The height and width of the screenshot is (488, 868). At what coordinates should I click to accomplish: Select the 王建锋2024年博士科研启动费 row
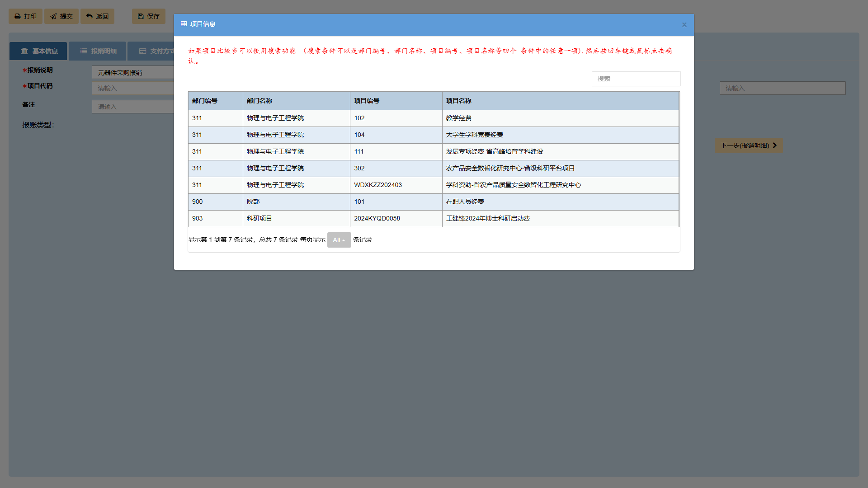434,219
